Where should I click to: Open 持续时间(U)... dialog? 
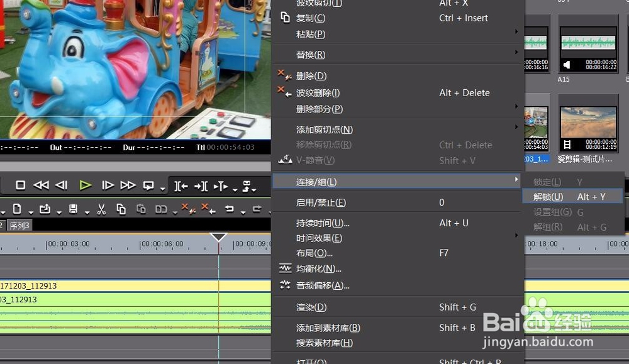click(x=398, y=223)
